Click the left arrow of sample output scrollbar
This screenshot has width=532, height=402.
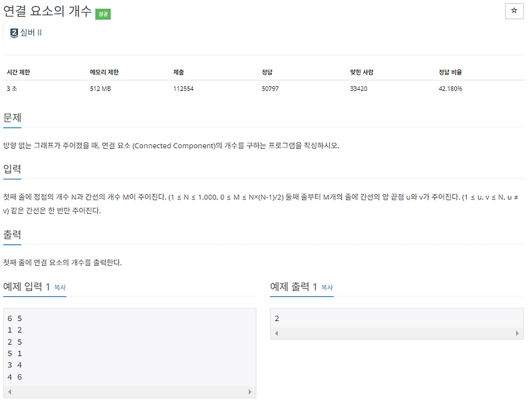tap(277, 332)
